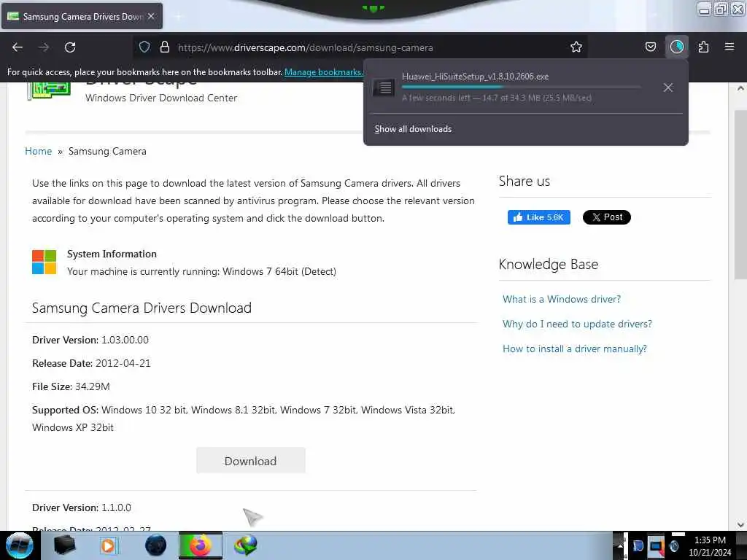The width and height of the screenshot is (747, 560).
Task: Click the address bar URL
Action: coord(305,47)
